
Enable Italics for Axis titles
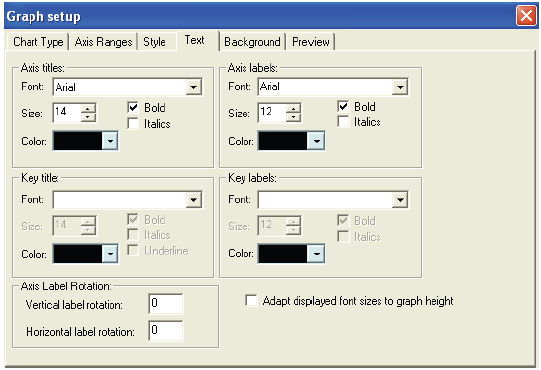coord(133,123)
